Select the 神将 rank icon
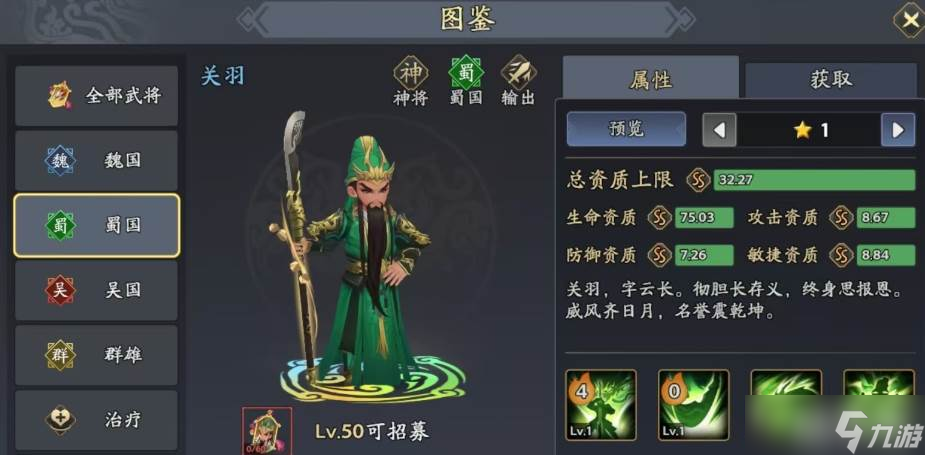Image resolution: width=925 pixels, height=455 pixels. [411, 73]
